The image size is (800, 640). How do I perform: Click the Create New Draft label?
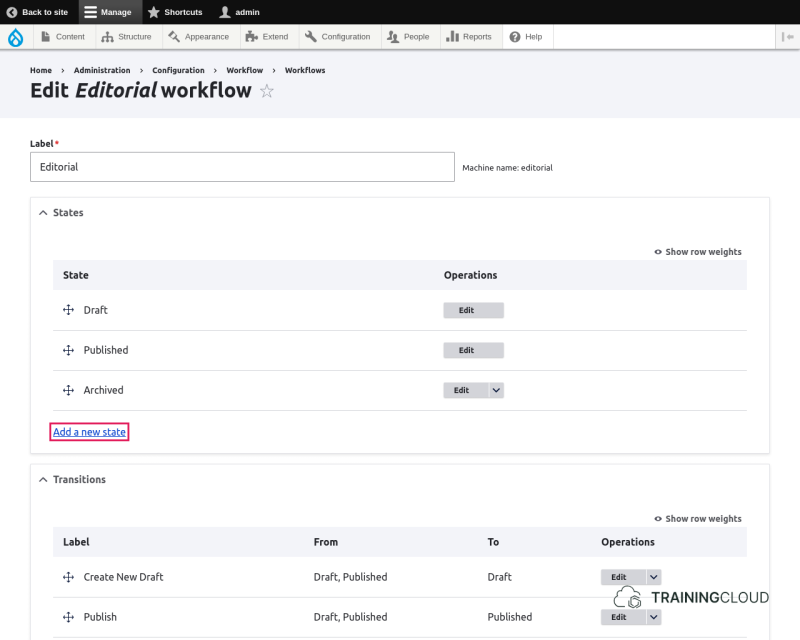123,577
